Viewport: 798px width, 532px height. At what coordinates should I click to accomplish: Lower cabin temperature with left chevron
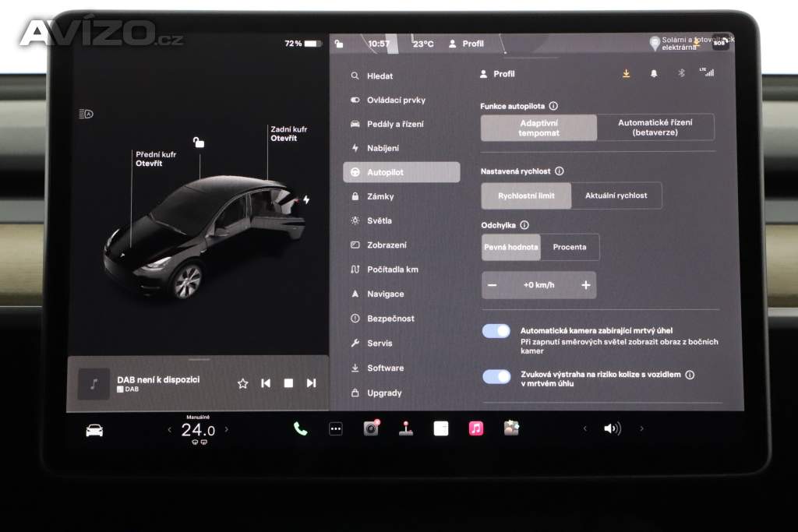coord(169,430)
